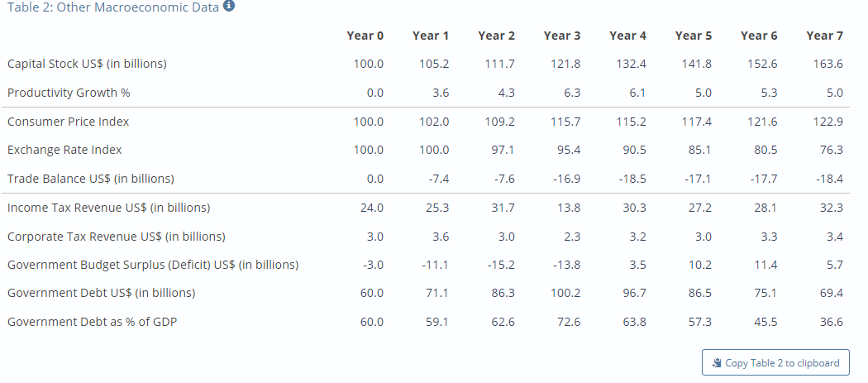Click the Year 4 column header

coord(627,36)
